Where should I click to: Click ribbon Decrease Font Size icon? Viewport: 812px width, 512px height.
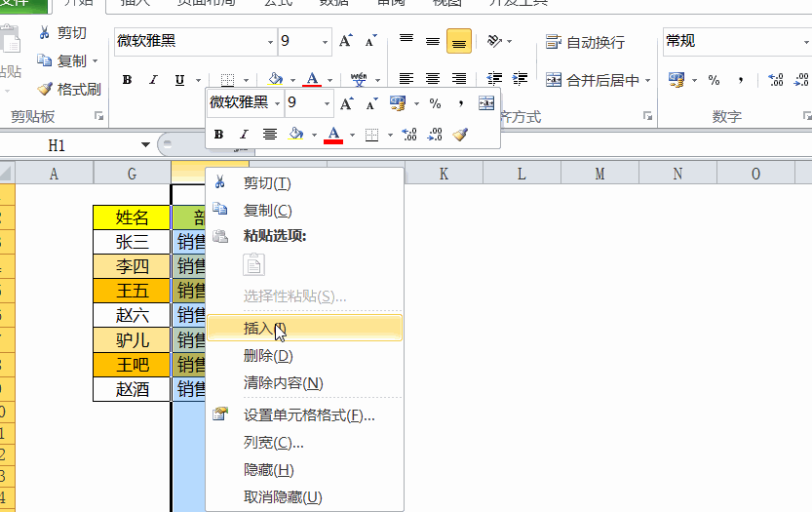(x=370, y=41)
